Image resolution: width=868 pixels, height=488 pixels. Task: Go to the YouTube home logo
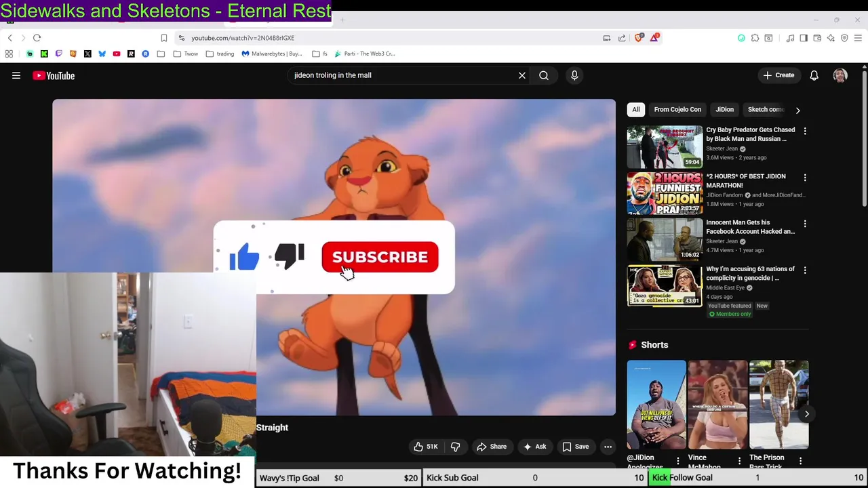point(54,75)
